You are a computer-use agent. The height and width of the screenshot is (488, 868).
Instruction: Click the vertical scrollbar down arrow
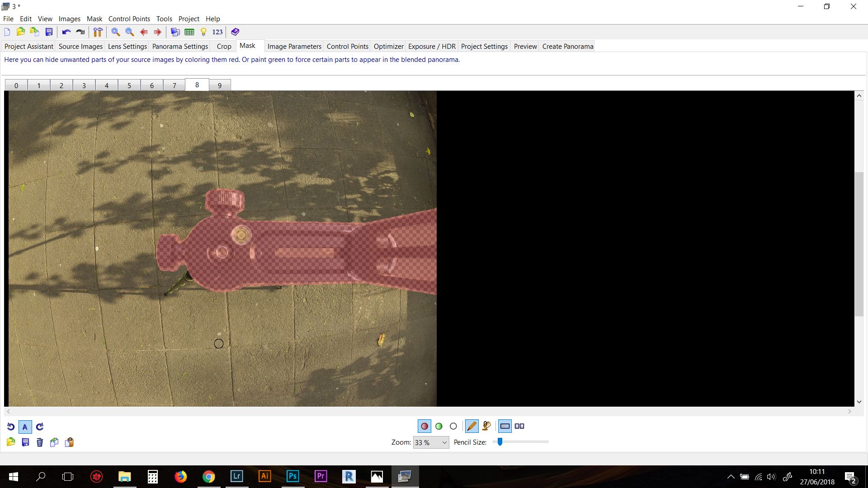click(859, 402)
